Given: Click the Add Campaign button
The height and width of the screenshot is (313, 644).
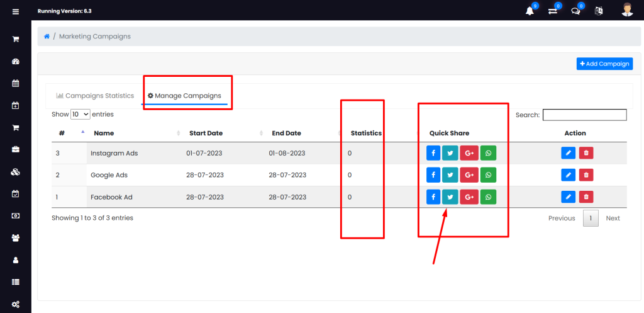Looking at the screenshot, I should click(x=604, y=64).
